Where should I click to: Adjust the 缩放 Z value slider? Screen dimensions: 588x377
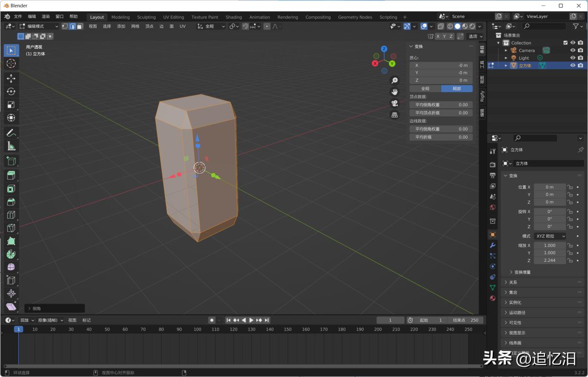tap(549, 260)
